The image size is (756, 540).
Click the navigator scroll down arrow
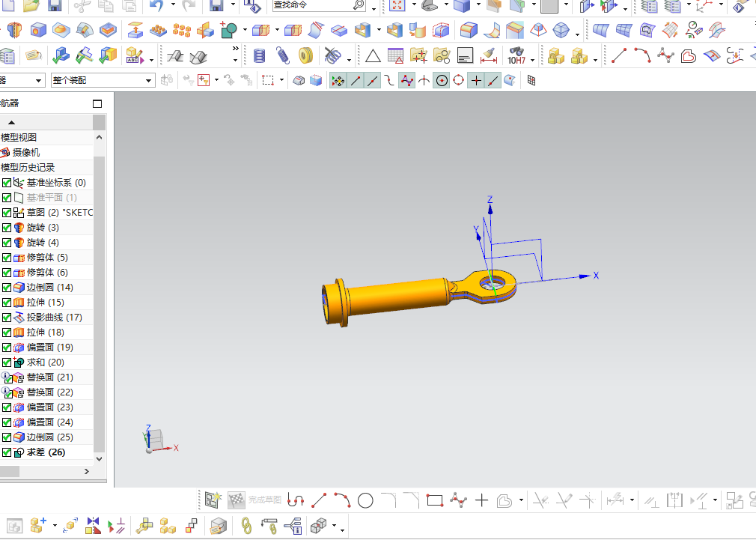pyautogui.click(x=99, y=459)
